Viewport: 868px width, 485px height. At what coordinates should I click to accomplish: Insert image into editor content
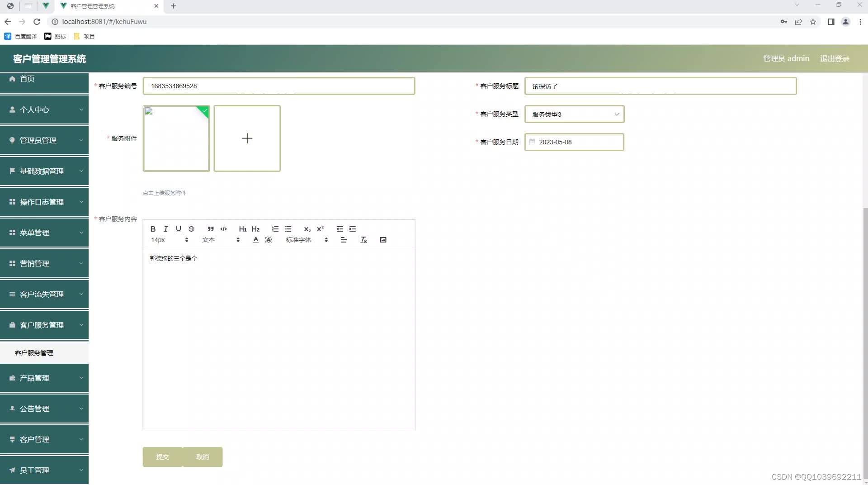[383, 240]
